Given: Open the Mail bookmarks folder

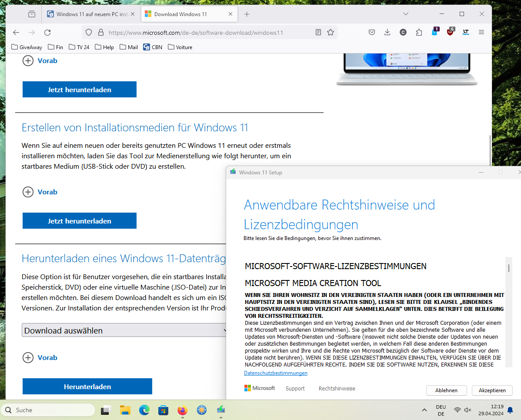Looking at the screenshot, I should pos(129,47).
